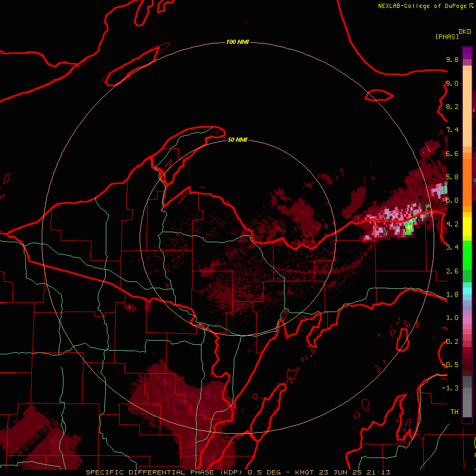Click the 8.2 value on the color scale

tap(452, 106)
